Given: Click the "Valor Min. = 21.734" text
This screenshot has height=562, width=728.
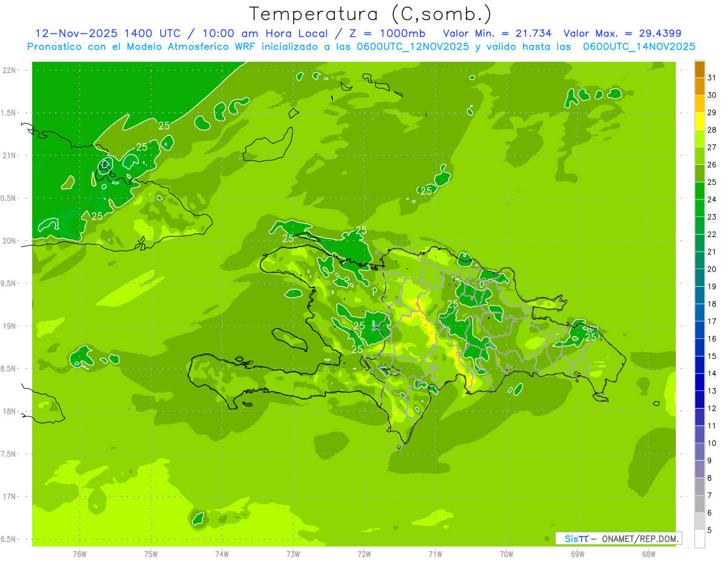Looking at the screenshot, I should point(497,33).
